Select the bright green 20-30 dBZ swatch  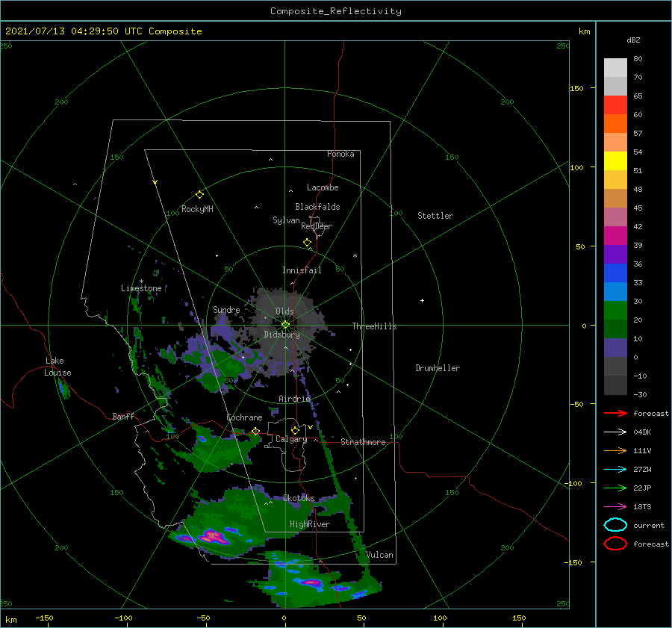(x=615, y=311)
